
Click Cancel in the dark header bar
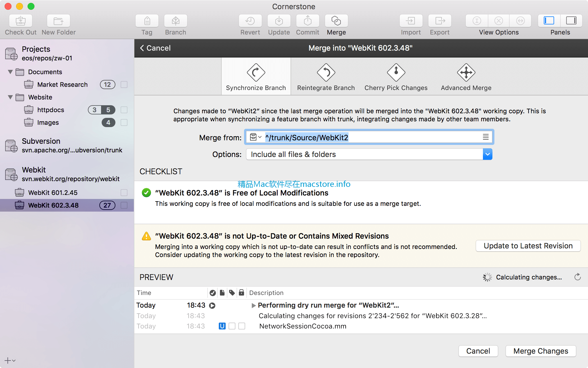155,48
